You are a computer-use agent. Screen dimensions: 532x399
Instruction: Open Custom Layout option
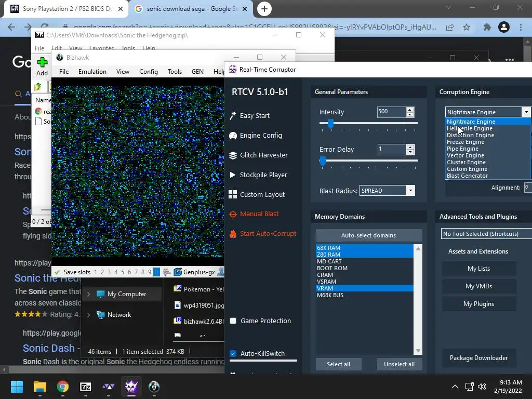[x=257, y=194]
